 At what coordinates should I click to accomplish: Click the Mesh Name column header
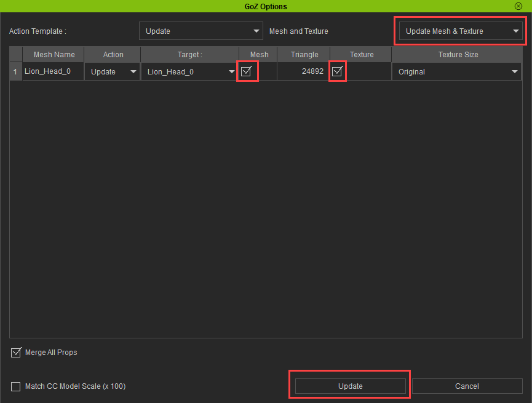click(54, 55)
